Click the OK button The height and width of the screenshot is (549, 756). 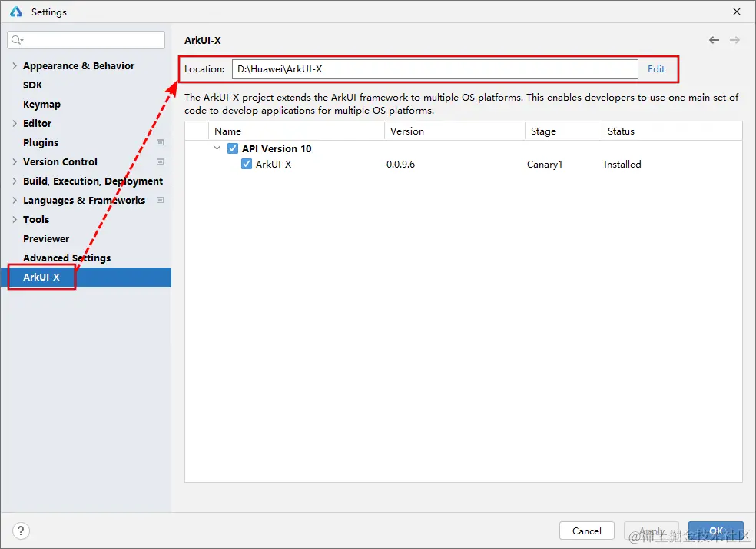[x=715, y=531]
